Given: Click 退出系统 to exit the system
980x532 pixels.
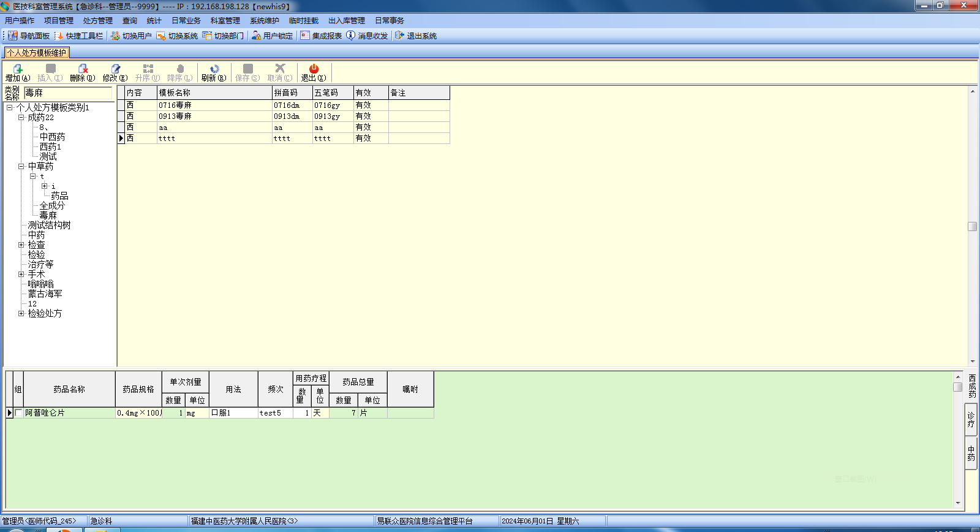Looking at the screenshot, I should 416,36.
